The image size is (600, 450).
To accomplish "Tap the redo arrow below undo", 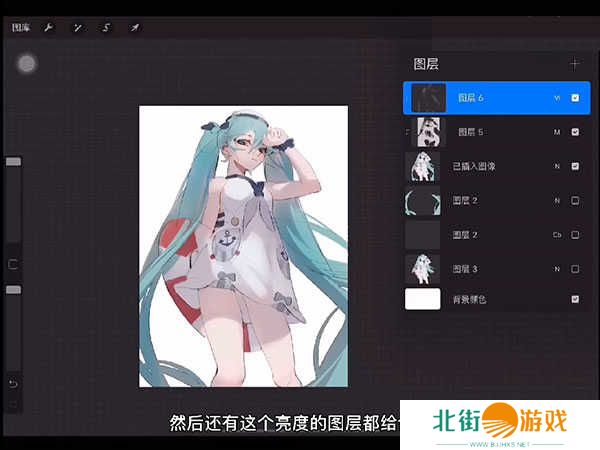I will pos(13,405).
